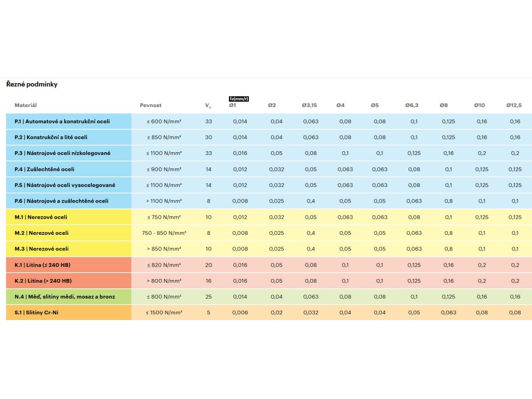
Task: Select row P.3 Nástrojové oceli nízkolegované
Action: point(269,153)
